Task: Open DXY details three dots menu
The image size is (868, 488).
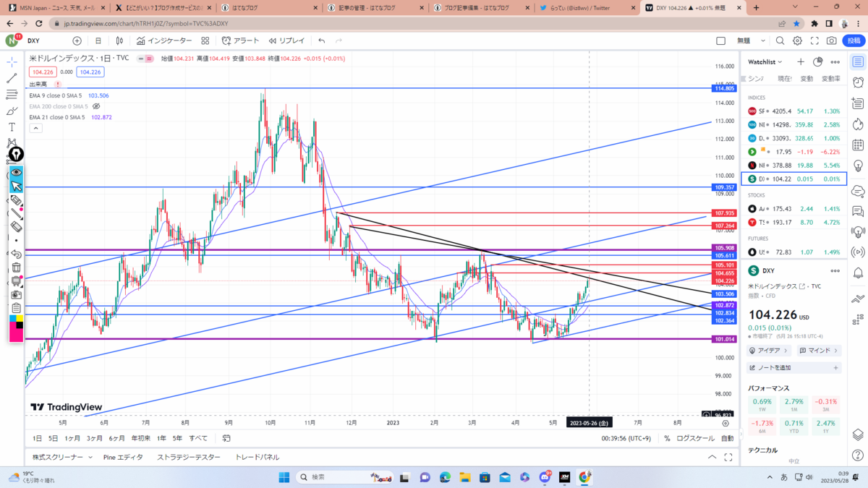Action: [835, 270]
